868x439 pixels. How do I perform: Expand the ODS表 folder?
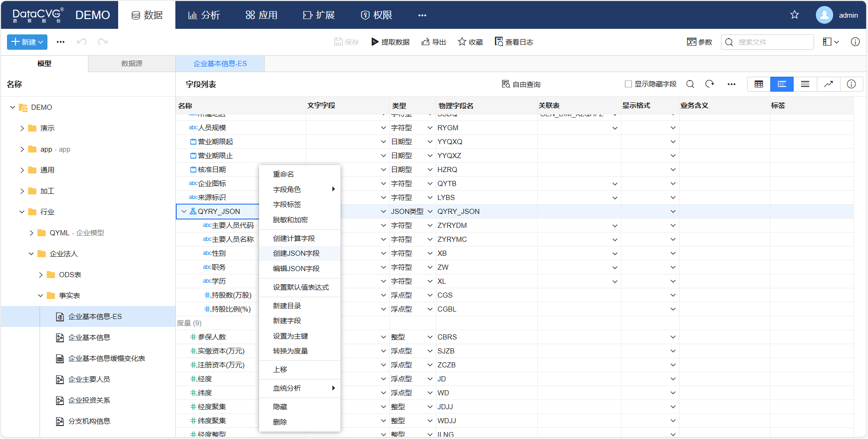[x=40, y=275]
